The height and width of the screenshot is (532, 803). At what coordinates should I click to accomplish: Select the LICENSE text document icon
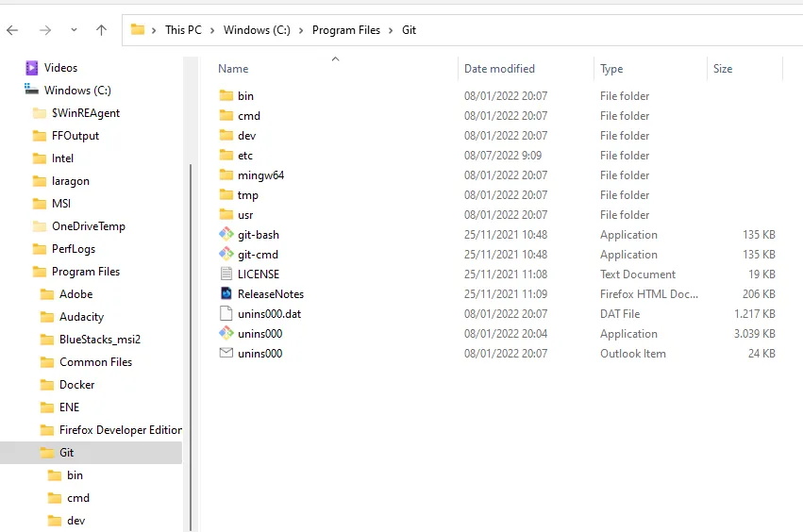tap(226, 274)
